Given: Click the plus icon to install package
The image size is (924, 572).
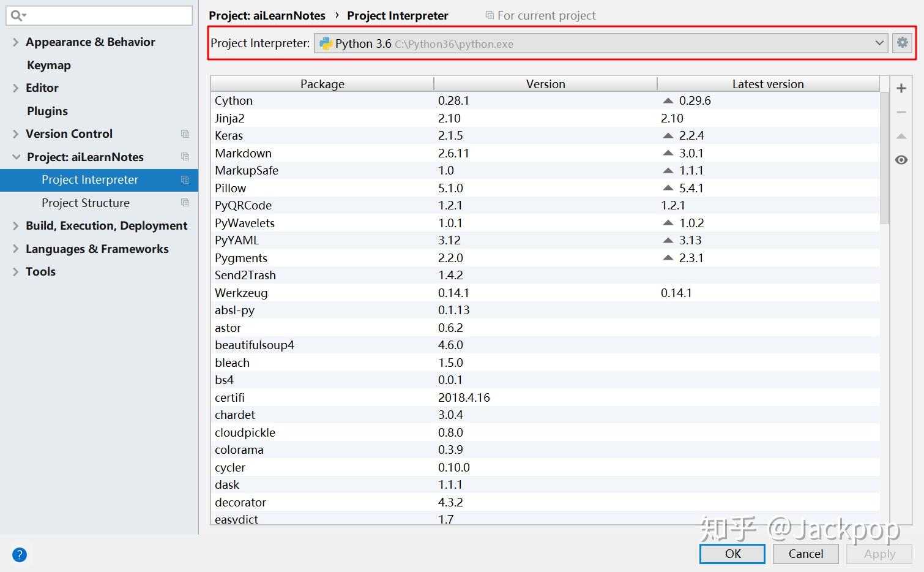Looking at the screenshot, I should pos(901,88).
